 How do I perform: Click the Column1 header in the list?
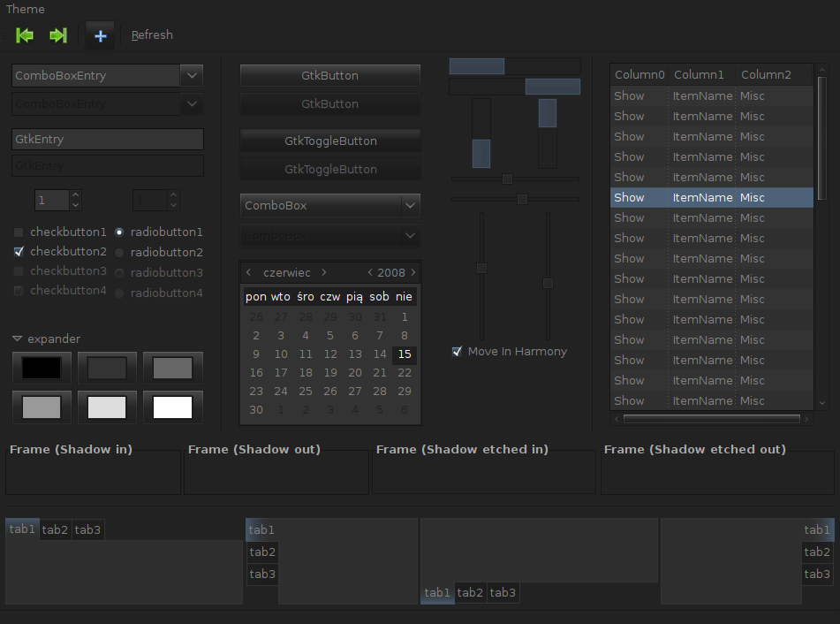point(699,75)
